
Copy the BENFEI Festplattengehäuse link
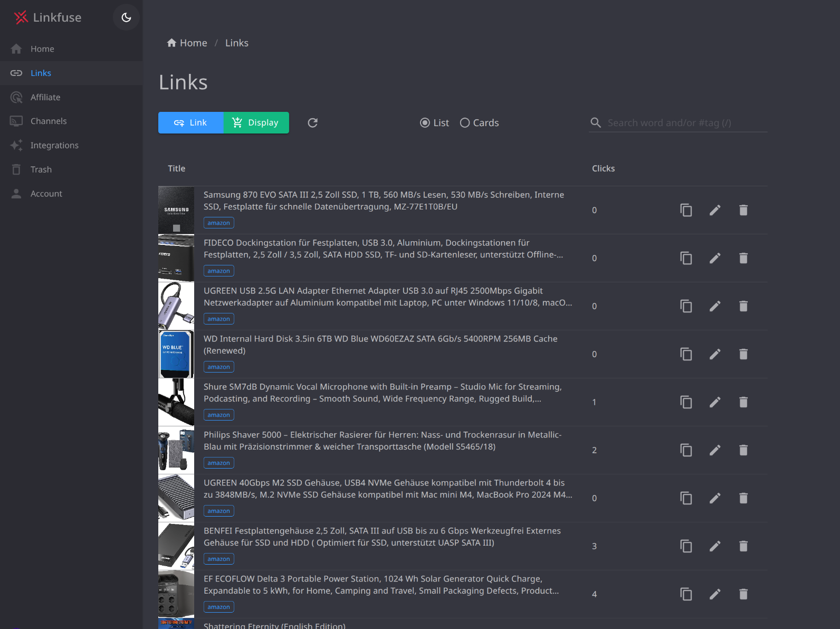[686, 546]
